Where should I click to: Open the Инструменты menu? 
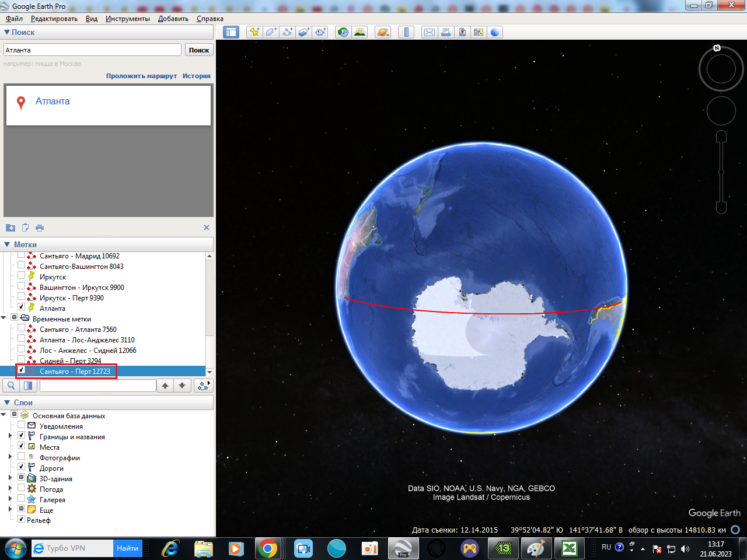coord(127,19)
